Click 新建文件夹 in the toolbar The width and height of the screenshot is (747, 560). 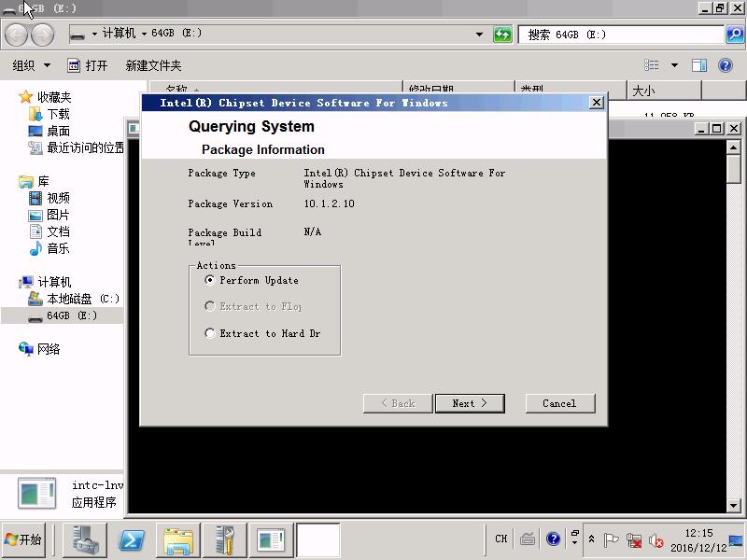pyautogui.click(x=153, y=65)
